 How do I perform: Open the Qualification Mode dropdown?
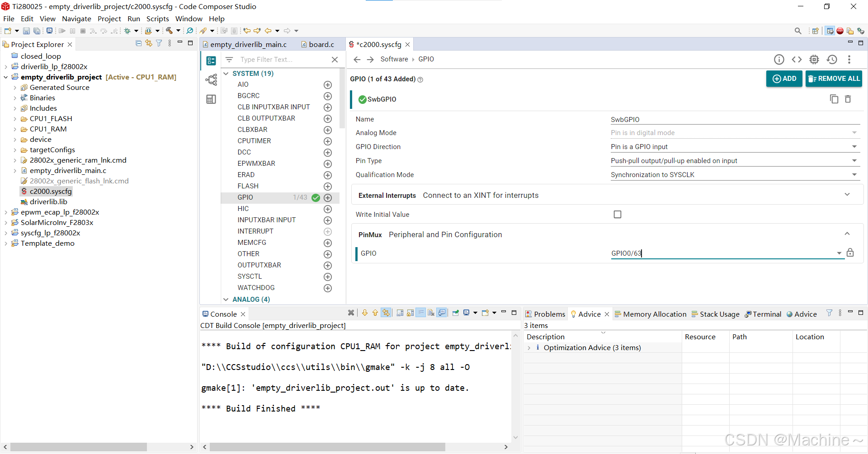[735, 175]
